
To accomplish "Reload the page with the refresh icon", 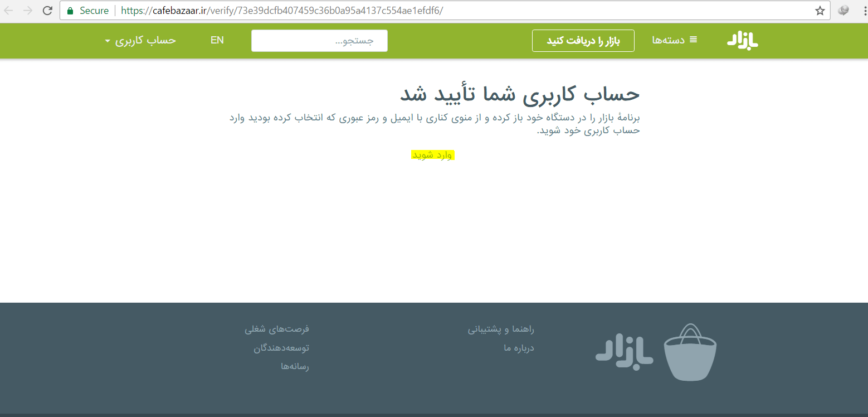I will (48, 11).
